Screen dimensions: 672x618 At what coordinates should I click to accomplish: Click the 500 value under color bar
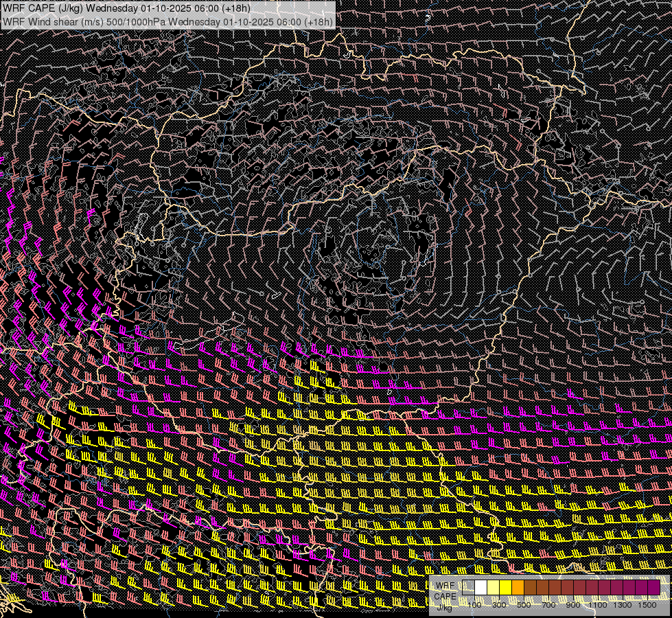tap(524, 605)
